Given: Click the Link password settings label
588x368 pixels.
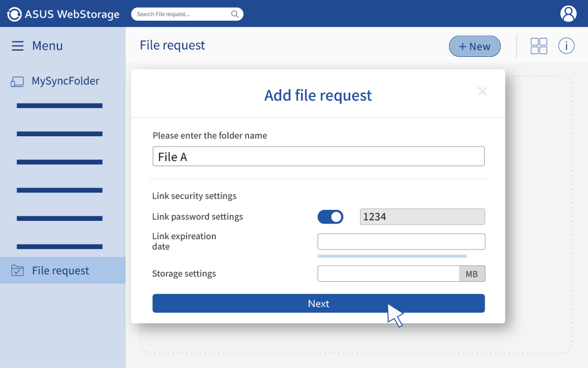Looking at the screenshot, I should (198, 217).
